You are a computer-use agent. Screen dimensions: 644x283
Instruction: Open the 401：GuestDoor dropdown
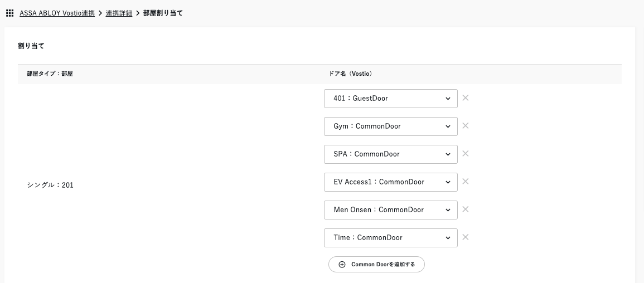390,99
